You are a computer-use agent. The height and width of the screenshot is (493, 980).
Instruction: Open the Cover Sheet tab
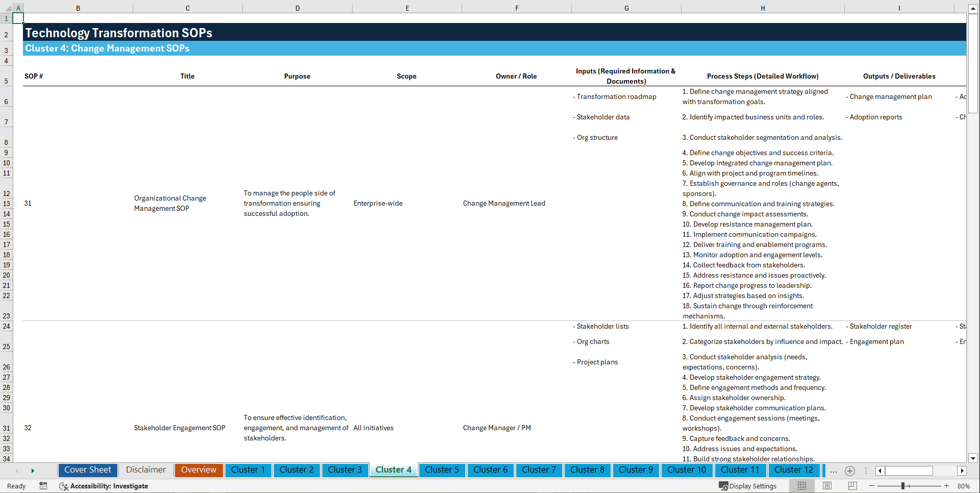(87, 470)
